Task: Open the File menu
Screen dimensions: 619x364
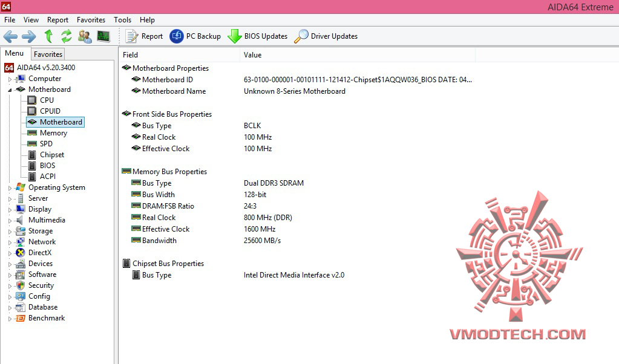Action: tap(10, 20)
